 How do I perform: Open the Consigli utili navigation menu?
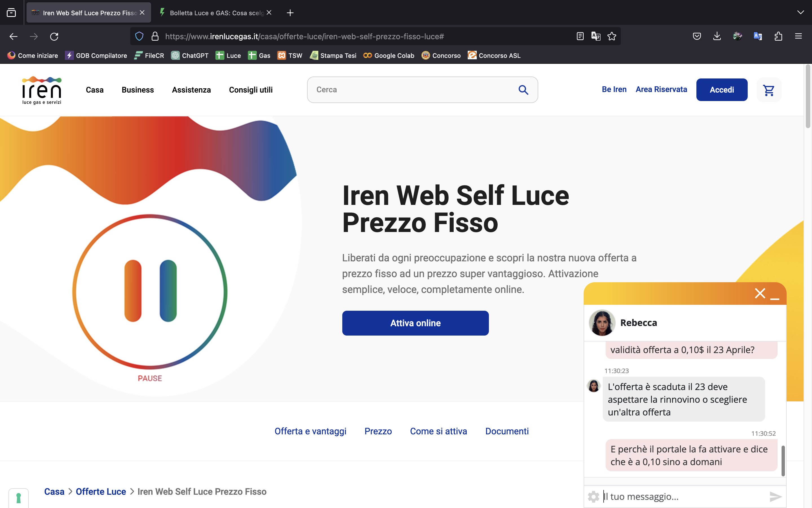(251, 90)
